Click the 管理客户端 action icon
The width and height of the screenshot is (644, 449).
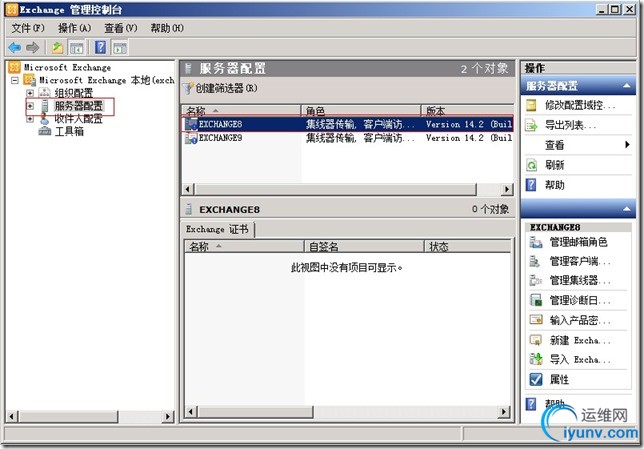pyautogui.click(x=535, y=261)
